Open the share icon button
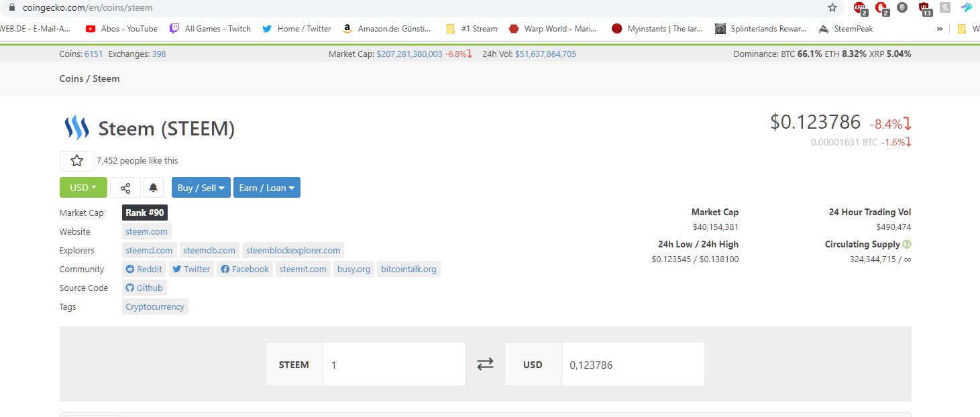 pos(125,188)
